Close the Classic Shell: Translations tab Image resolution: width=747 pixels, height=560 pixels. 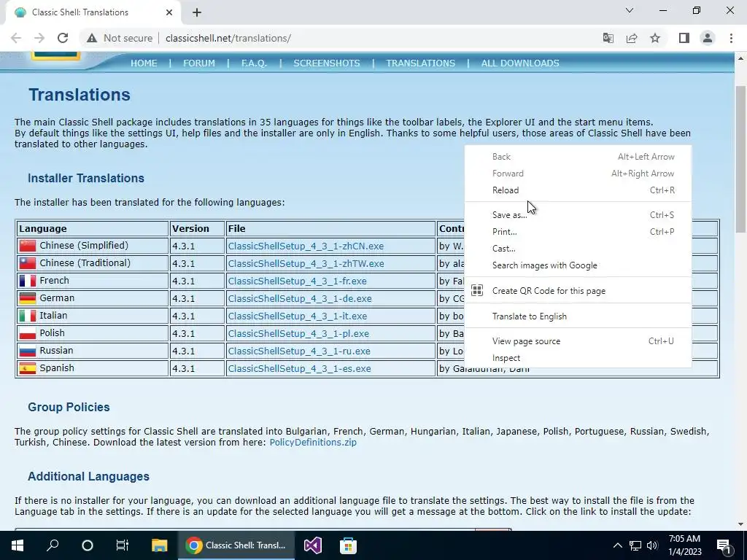pos(169,12)
